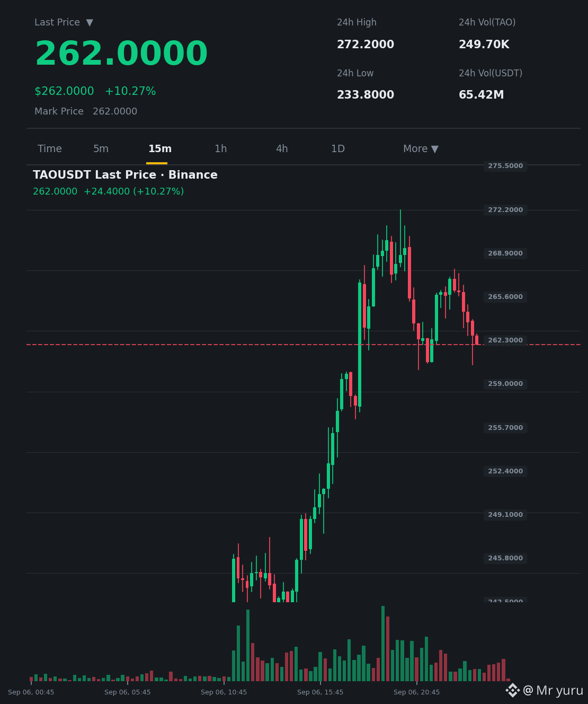The height and width of the screenshot is (704, 588).
Task: Click the 262.0000 last price value
Action: (x=121, y=54)
